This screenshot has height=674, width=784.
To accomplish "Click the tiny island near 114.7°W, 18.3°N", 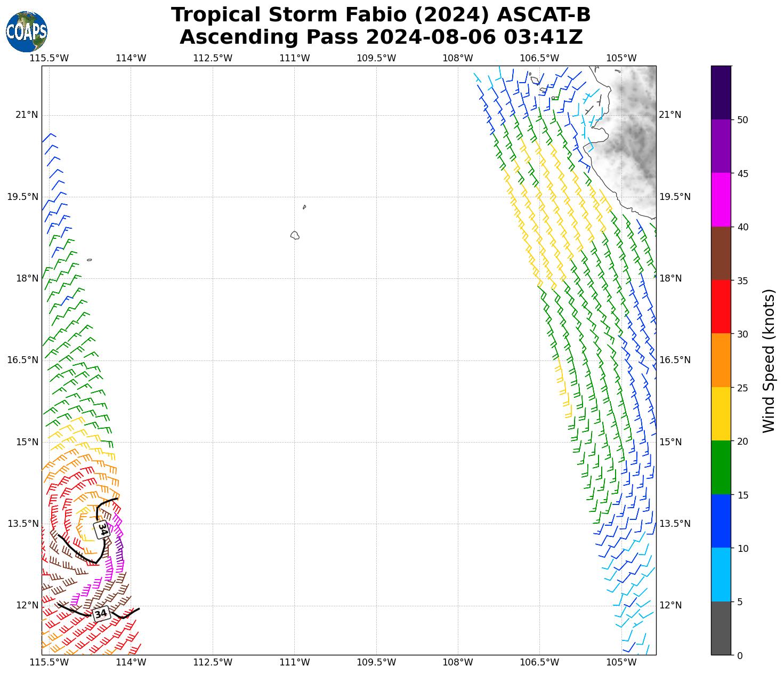I will pos(89,260).
